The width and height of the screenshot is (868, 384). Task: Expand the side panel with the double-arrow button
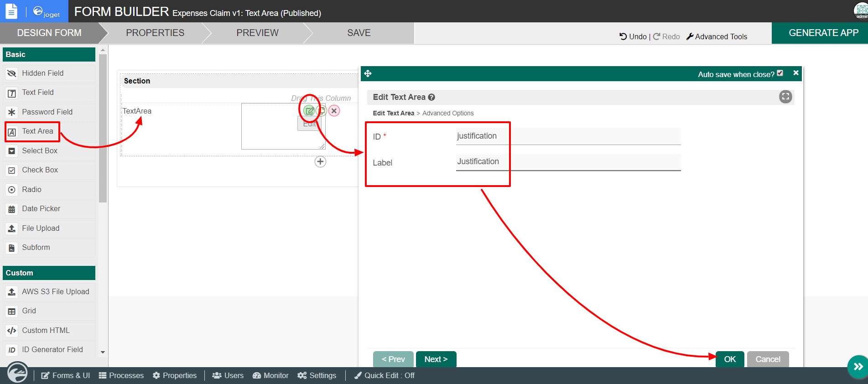pyautogui.click(x=858, y=366)
